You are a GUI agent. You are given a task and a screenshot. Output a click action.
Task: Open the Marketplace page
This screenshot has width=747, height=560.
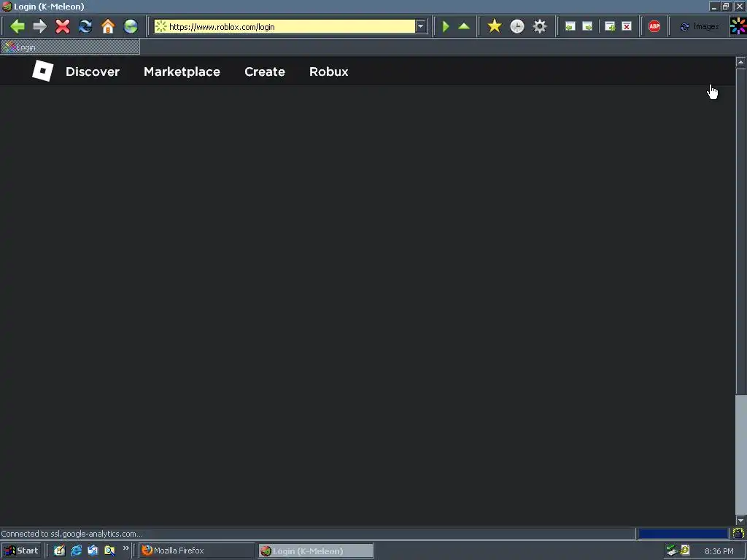pyautogui.click(x=182, y=71)
